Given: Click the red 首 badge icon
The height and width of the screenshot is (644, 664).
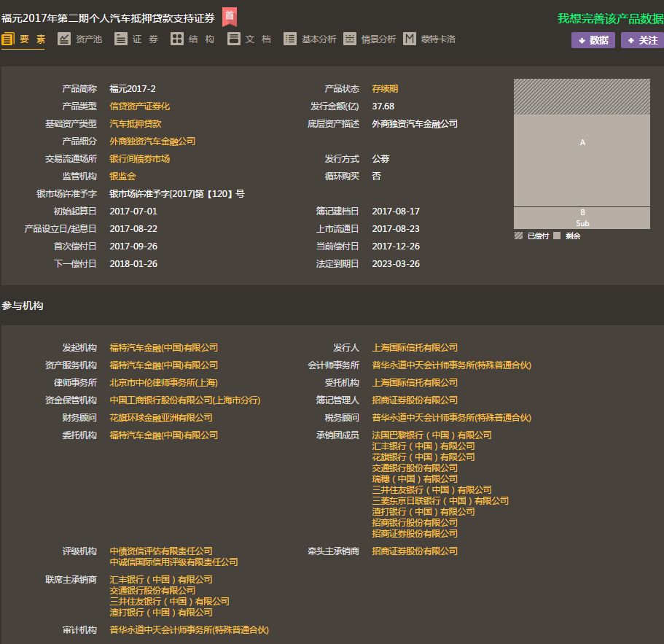Looking at the screenshot, I should click(230, 17).
